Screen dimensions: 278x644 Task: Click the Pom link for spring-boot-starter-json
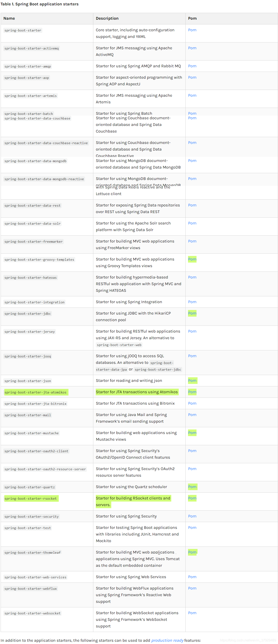tap(192, 381)
